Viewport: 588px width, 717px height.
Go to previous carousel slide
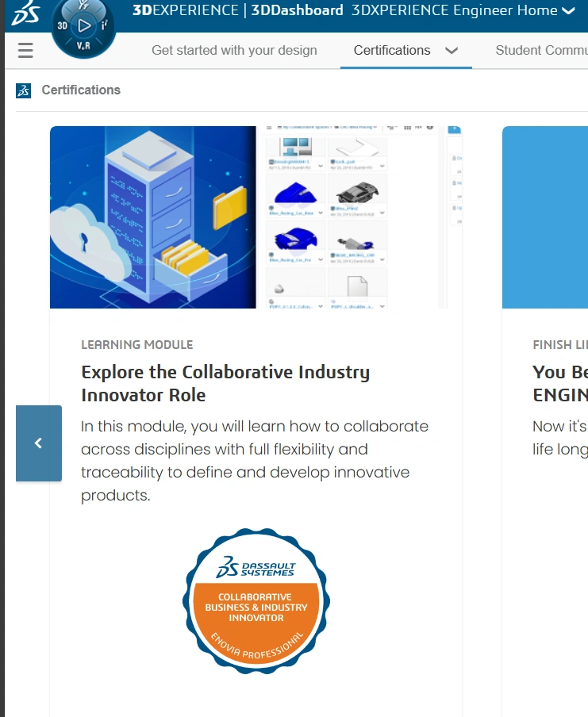coord(39,443)
